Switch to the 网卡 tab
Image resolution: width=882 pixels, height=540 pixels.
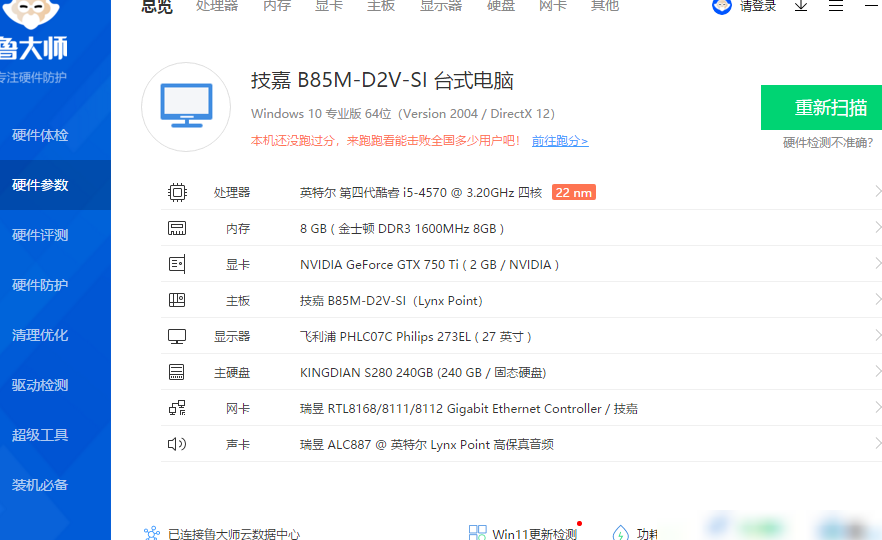coord(553,6)
